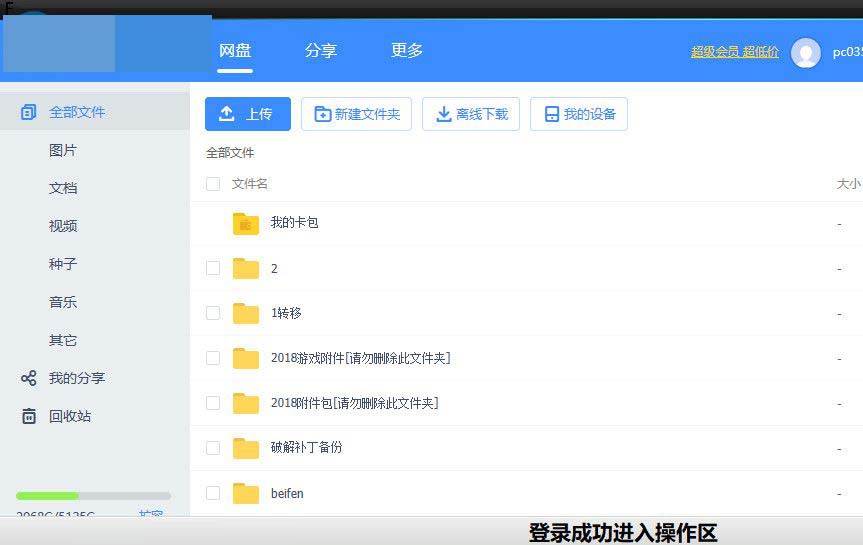Open the 更多 menu in header
This screenshot has width=863, height=545.
(x=407, y=50)
